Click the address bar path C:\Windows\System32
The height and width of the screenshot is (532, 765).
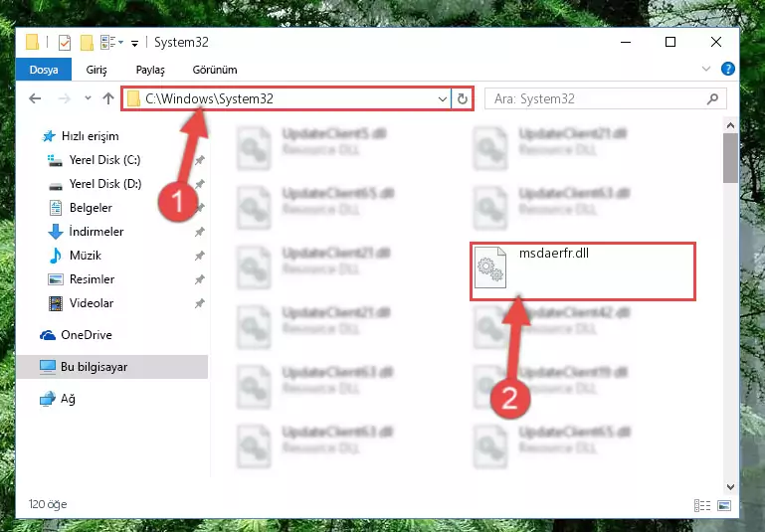[x=209, y=99]
